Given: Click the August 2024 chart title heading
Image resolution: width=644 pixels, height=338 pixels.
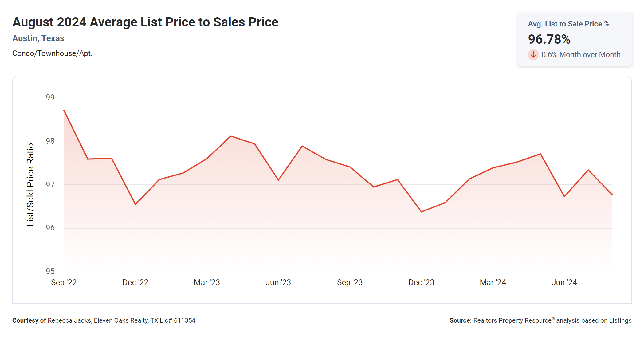Looking at the screenshot, I should [145, 22].
